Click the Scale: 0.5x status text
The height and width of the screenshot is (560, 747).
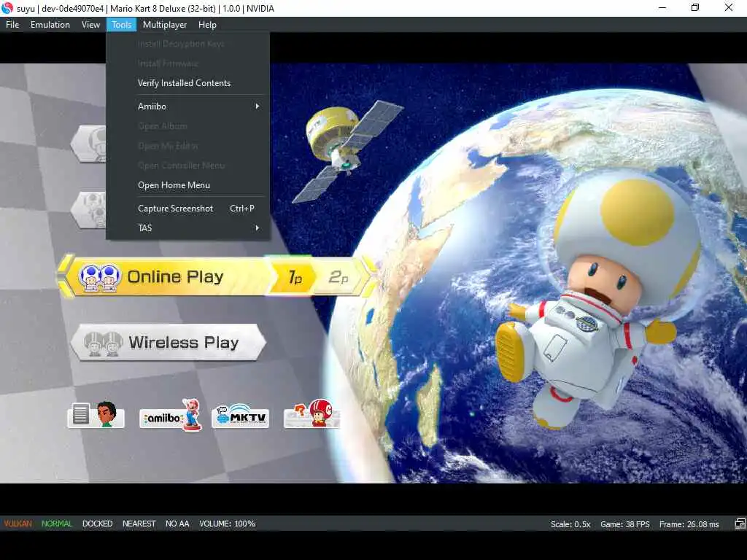(x=570, y=524)
